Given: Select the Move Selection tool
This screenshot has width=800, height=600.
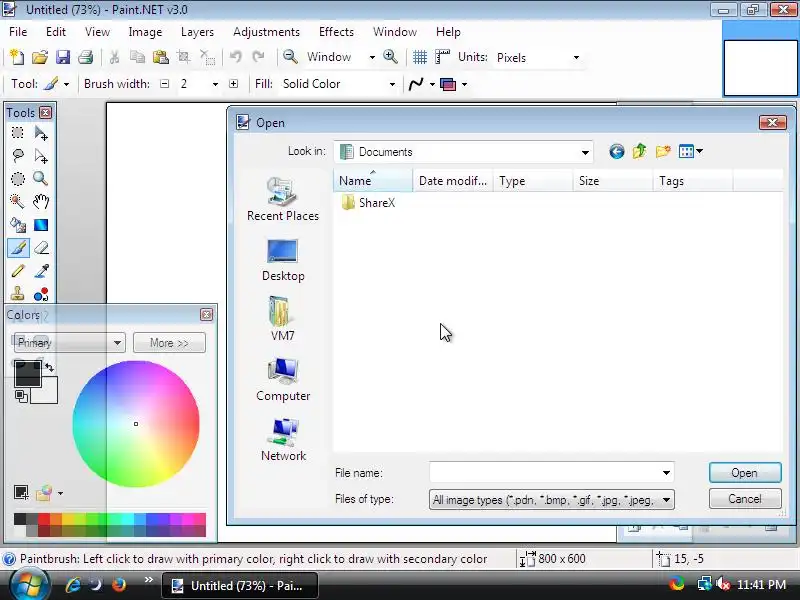Looking at the screenshot, I should [41, 156].
